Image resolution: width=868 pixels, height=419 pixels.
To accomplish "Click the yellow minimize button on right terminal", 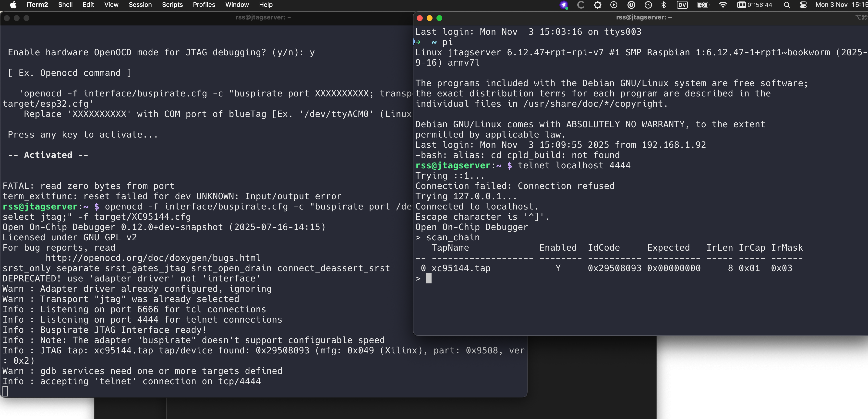I will click(429, 18).
